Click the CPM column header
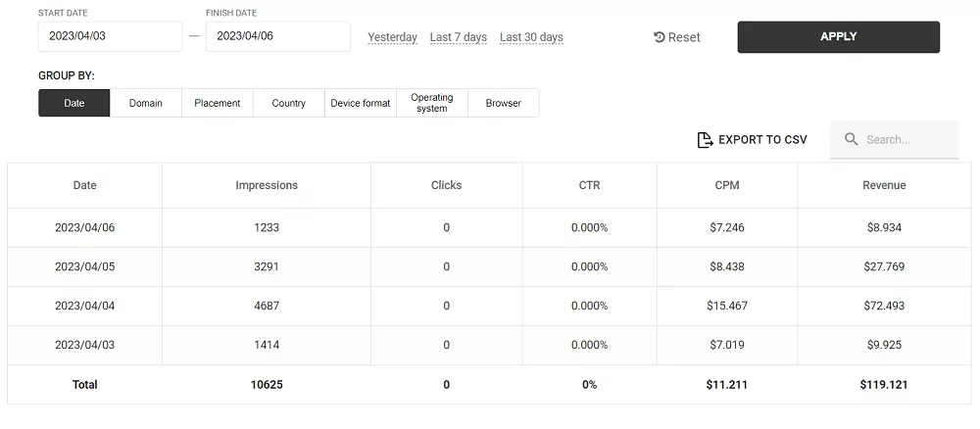Screen dimensions: 980x429 click(727, 185)
